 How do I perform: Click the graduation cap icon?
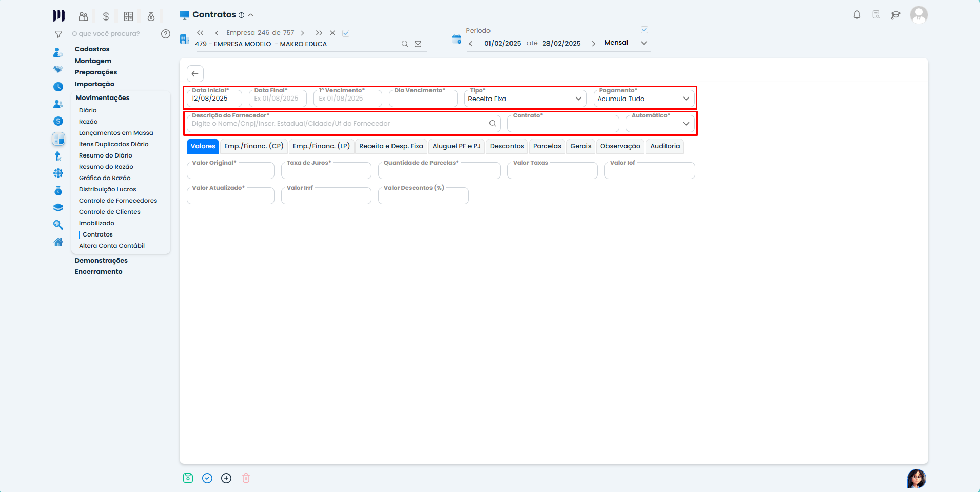896,15
